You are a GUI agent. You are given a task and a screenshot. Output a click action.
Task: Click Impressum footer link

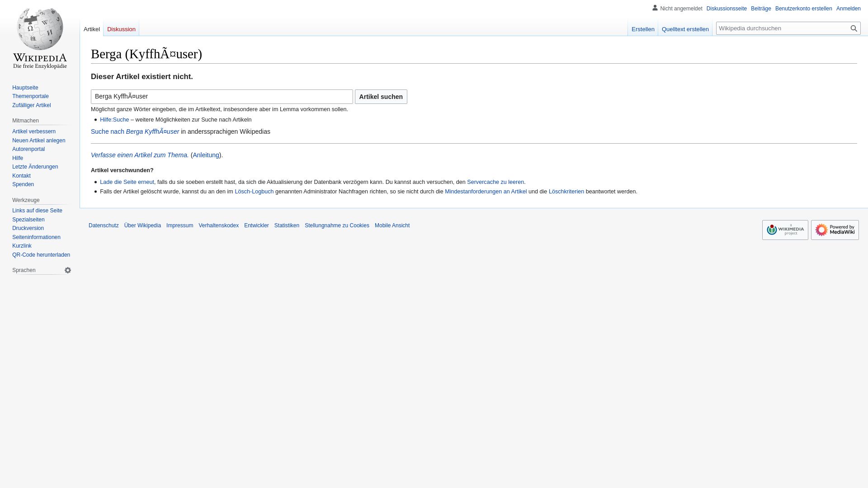pos(179,225)
